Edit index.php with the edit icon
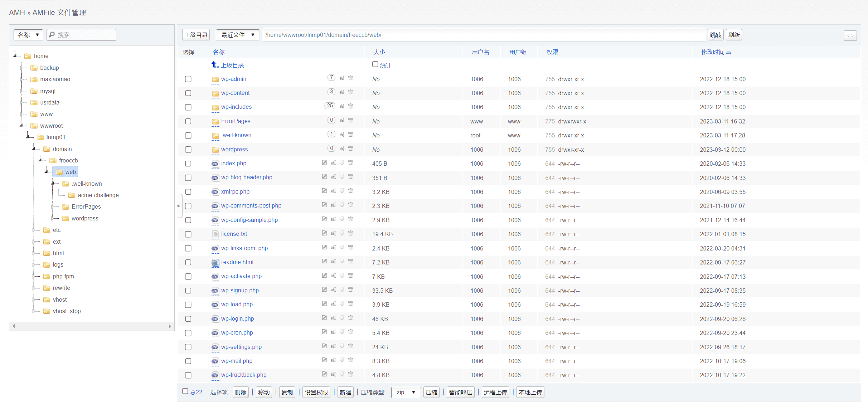The width and height of the screenshot is (868, 409). click(324, 163)
